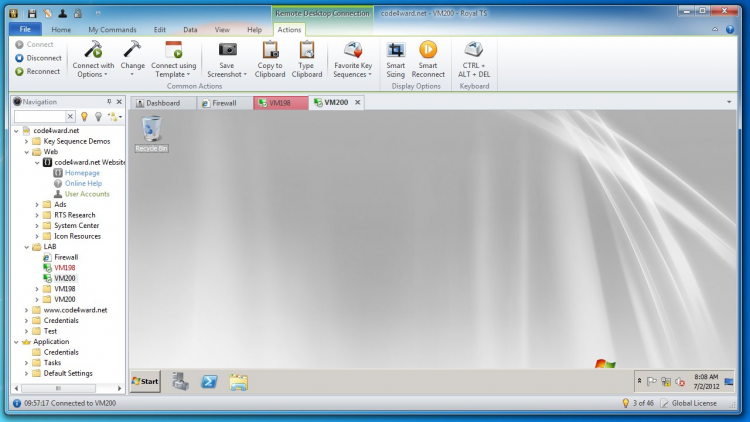This screenshot has height=422, width=750.
Task: Switch to VM198 connection tab
Action: click(x=280, y=103)
